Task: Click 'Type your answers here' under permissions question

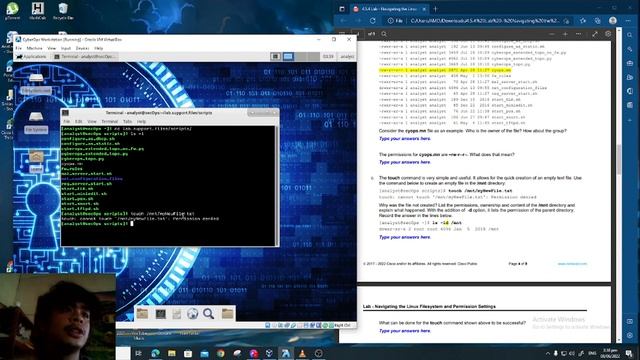Action: pyautogui.click(x=404, y=162)
